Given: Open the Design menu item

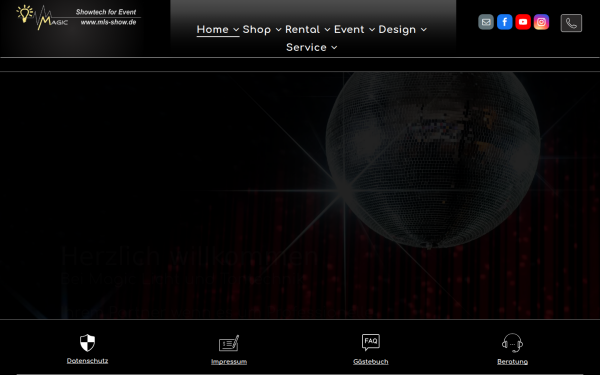Looking at the screenshot, I should point(397,29).
